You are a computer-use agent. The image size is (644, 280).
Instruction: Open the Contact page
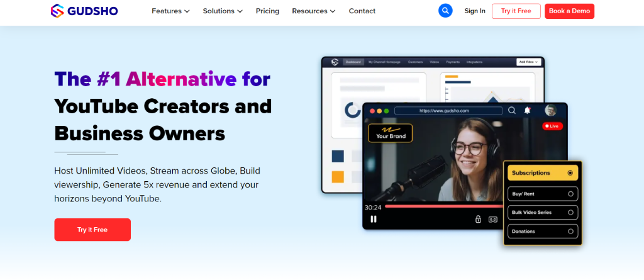(362, 11)
